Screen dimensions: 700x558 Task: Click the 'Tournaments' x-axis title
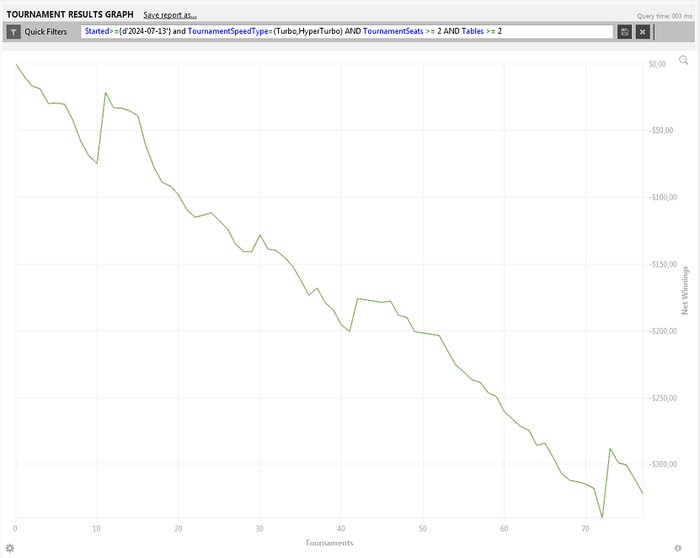[x=329, y=543]
